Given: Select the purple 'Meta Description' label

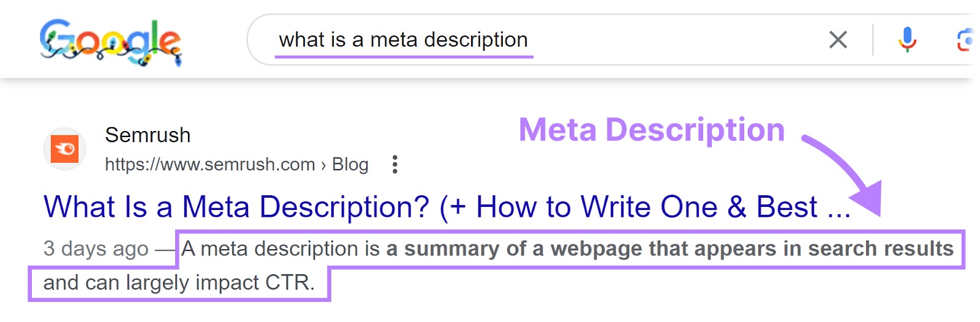Looking at the screenshot, I should pos(651,130).
